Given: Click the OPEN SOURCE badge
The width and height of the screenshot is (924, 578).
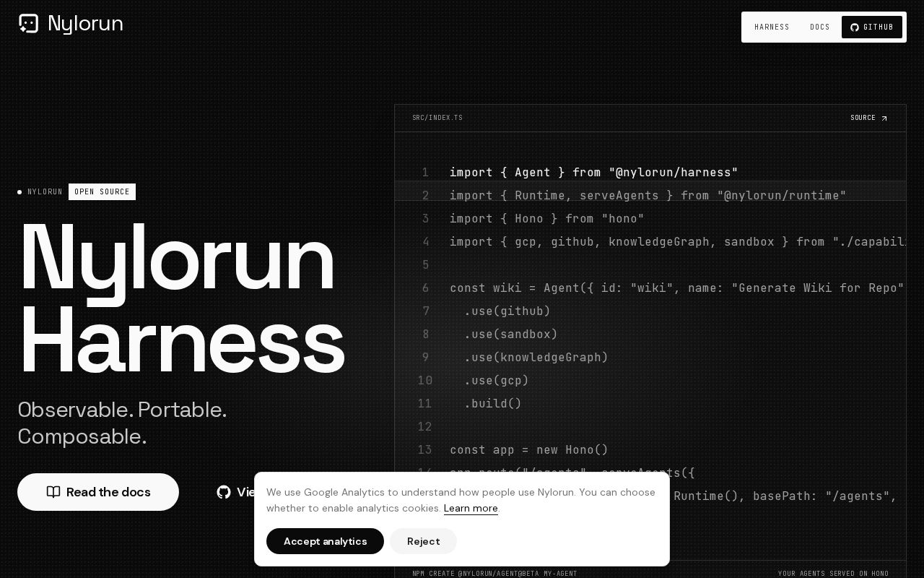Looking at the screenshot, I should pos(102,191).
